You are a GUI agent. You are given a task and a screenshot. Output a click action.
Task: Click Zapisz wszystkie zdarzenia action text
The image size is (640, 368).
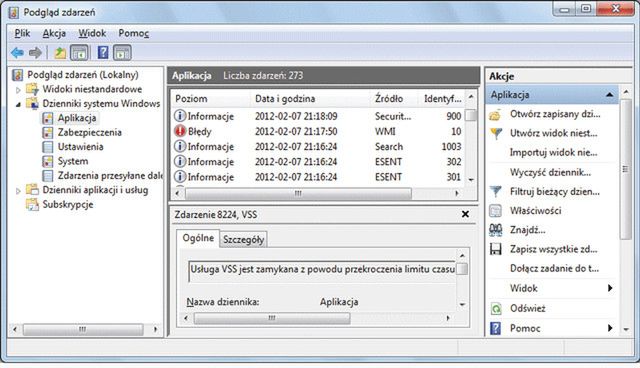(553, 249)
